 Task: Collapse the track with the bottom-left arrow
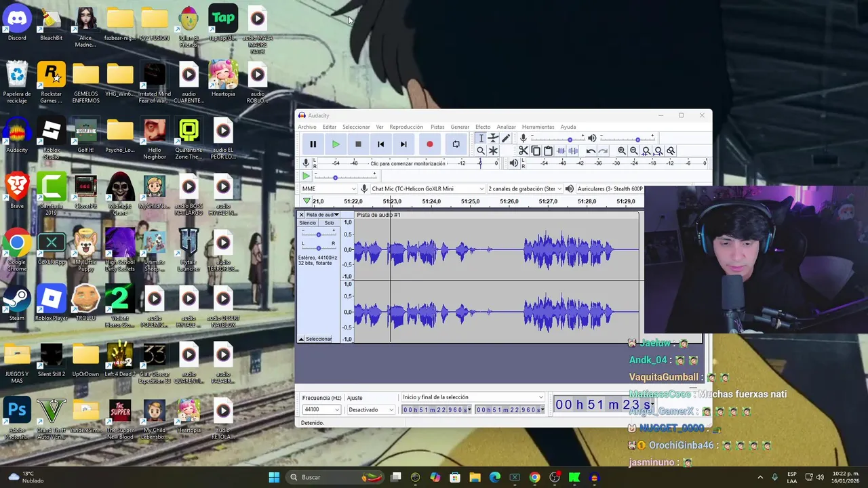(x=301, y=339)
